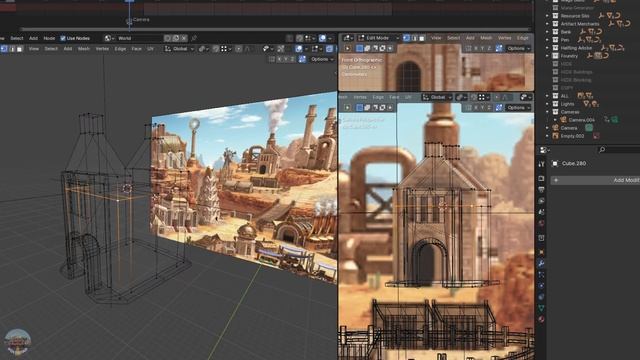Select Camera.004 in outliner
This screenshot has width=640, height=360.
(x=581, y=120)
